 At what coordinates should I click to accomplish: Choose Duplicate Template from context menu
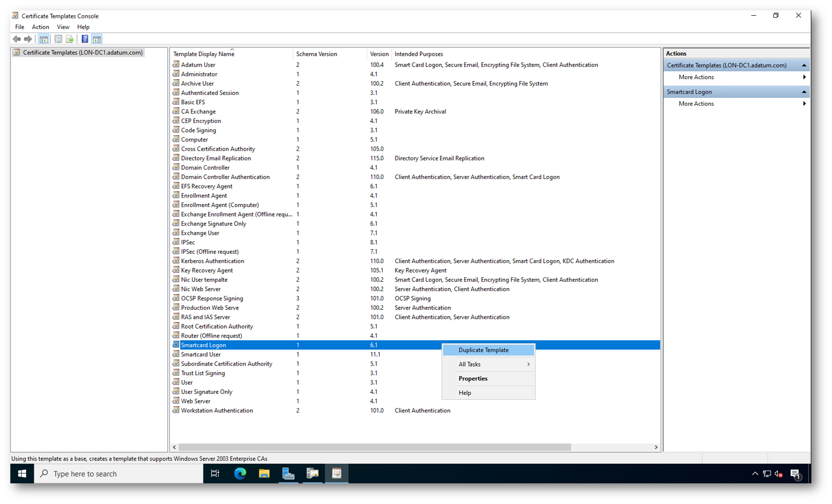coord(483,350)
